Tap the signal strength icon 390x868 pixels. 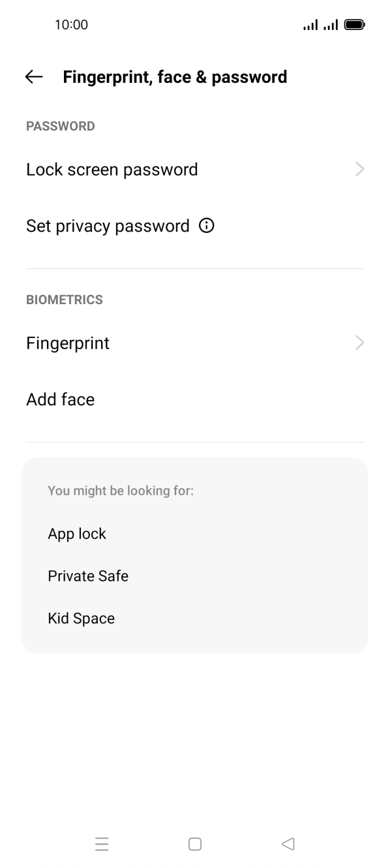(311, 24)
